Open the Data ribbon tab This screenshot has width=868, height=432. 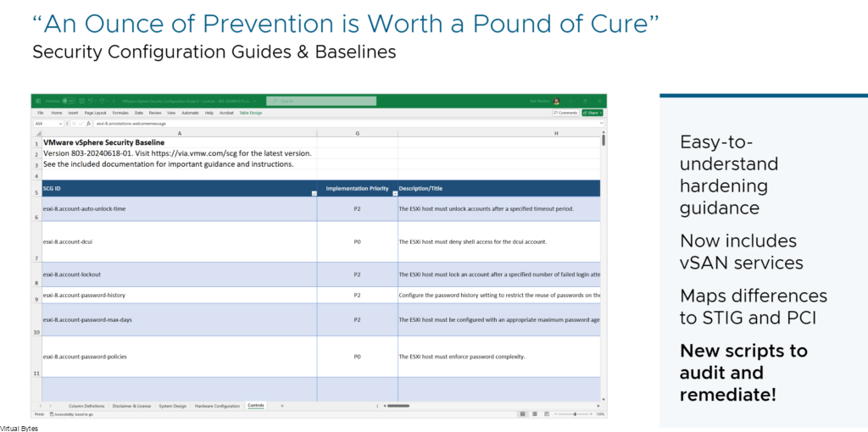[139, 113]
